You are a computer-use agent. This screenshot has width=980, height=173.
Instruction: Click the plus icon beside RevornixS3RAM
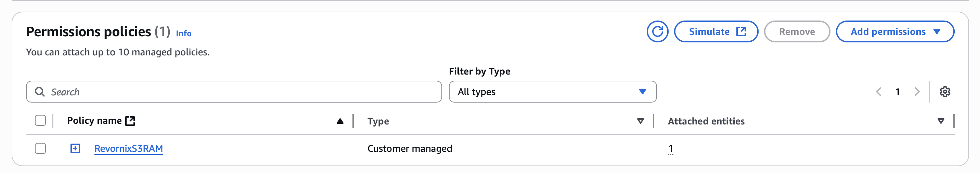[75, 148]
